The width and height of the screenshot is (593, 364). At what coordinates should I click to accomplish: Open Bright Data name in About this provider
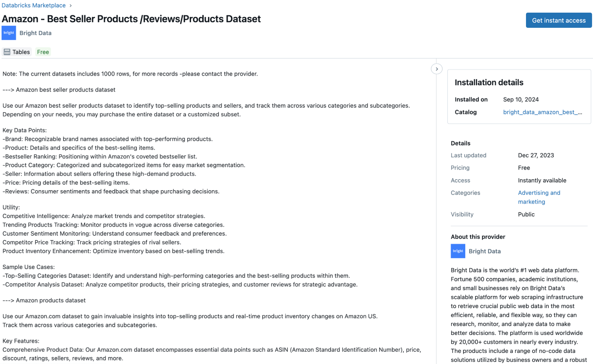(x=485, y=251)
